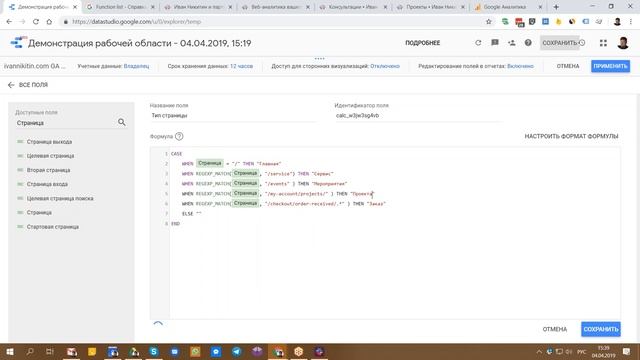Screen dimensions: 640x360
Task: Click НАСТРОИТЬ ФОРМАТ ФОРМУЛЫ
Action: click(x=571, y=136)
